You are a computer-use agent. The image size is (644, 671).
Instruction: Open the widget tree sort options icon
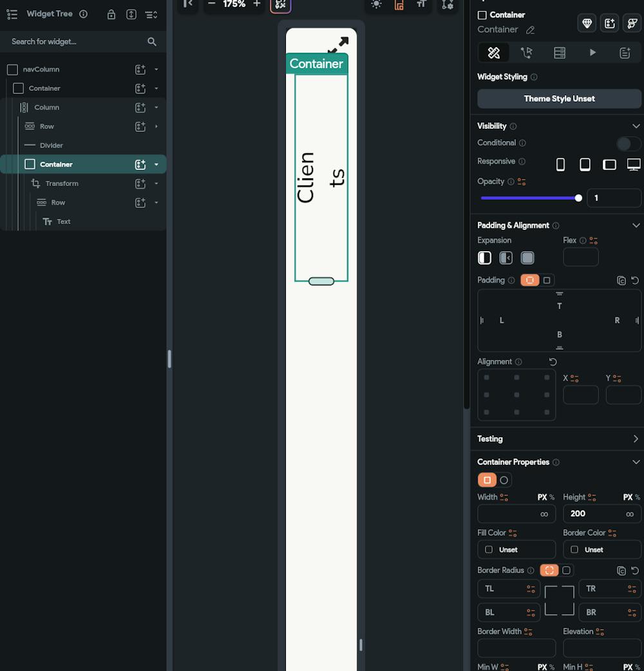click(x=151, y=15)
